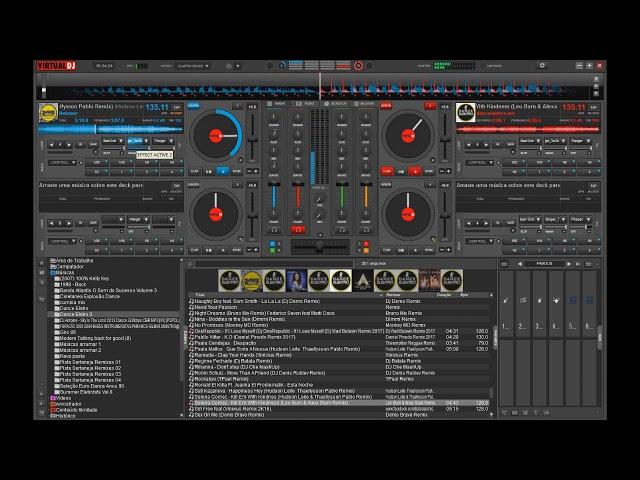Pause playback on the blue deck
The image size is (640, 480).
223,171
